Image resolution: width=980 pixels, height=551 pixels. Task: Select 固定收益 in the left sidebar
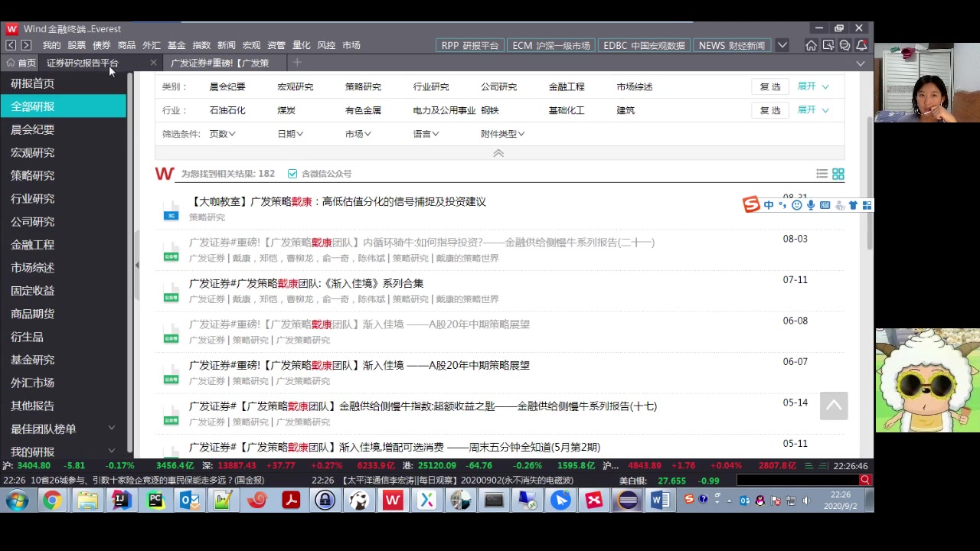(x=33, y=290)
